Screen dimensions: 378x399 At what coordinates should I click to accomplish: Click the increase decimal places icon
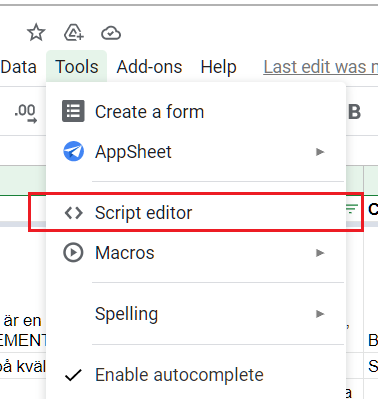pos(26,113)
